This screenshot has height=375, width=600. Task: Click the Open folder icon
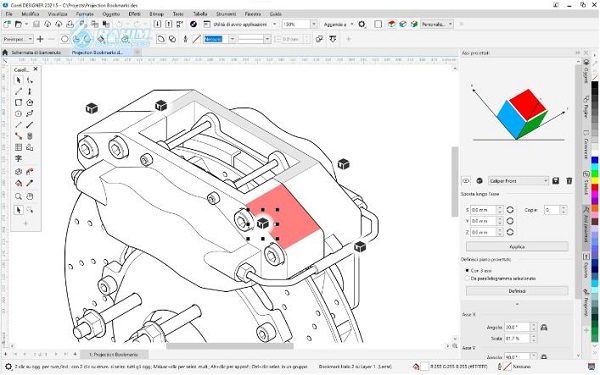click(18, 24)
